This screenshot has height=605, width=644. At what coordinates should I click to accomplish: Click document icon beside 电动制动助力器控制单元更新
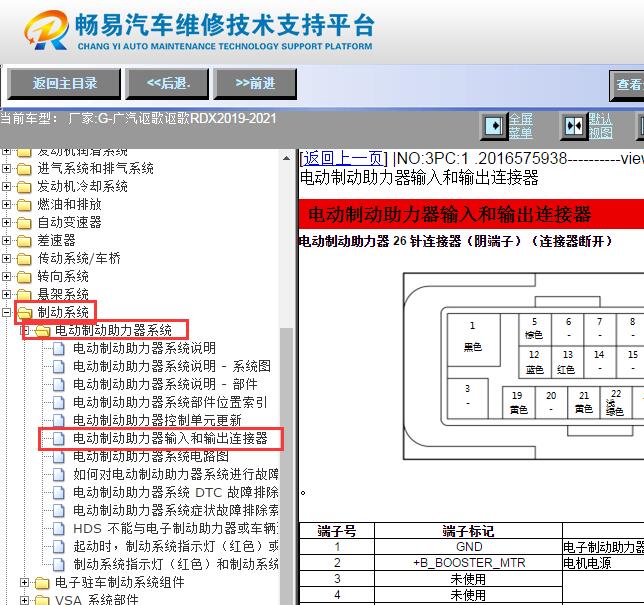tap(59, 421)
